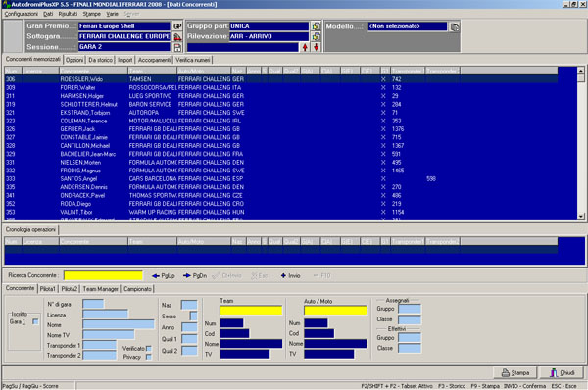588x390 pixels.
Task: Click the Gran Premio field Ferrari Europe Shell
Action: (x=124, y=26)
